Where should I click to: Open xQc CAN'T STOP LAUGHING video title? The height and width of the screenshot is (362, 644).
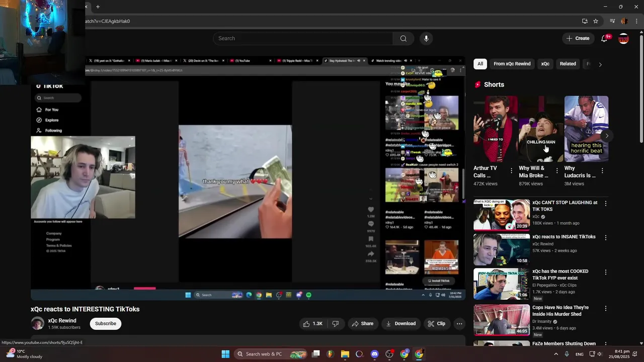click(x=565, y=206)
